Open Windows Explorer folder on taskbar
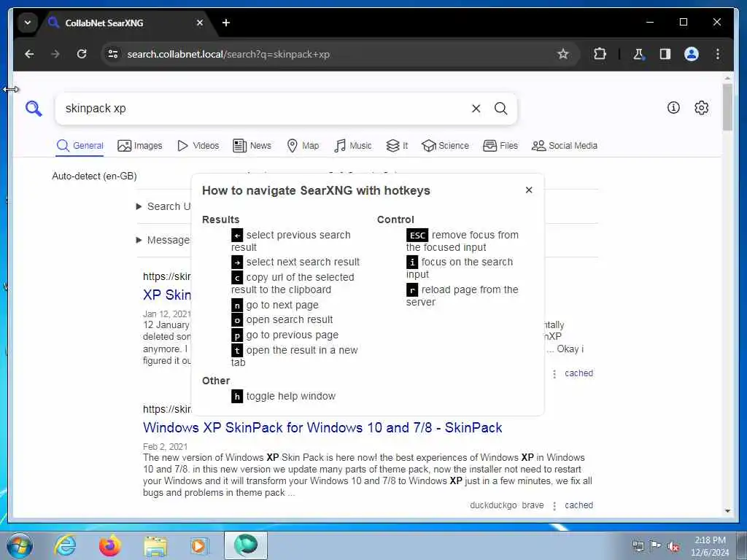Screen dimensions: 747x560 coord(156,547)
